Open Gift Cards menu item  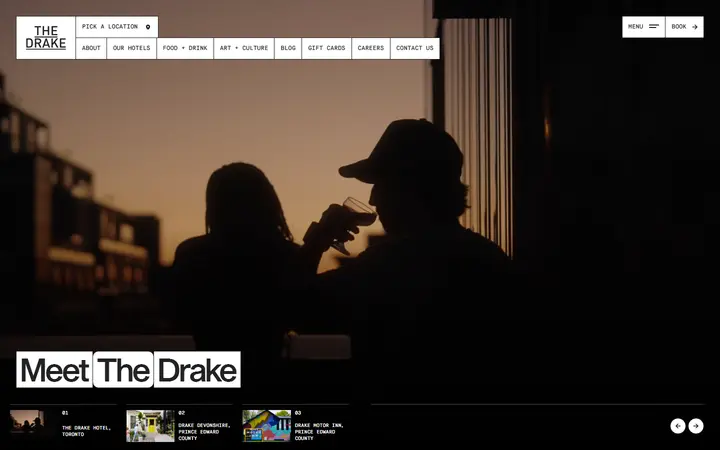click(326, 48)
